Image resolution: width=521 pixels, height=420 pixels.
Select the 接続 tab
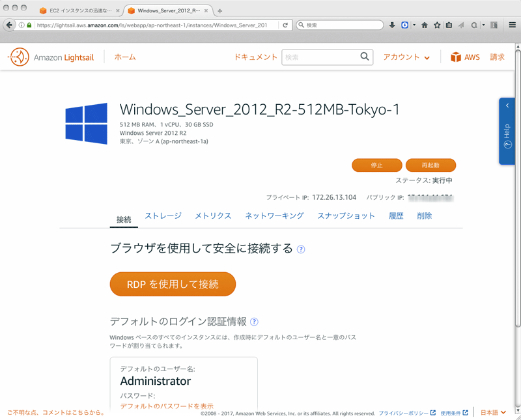pyautogui.click(x=124, y=219)
